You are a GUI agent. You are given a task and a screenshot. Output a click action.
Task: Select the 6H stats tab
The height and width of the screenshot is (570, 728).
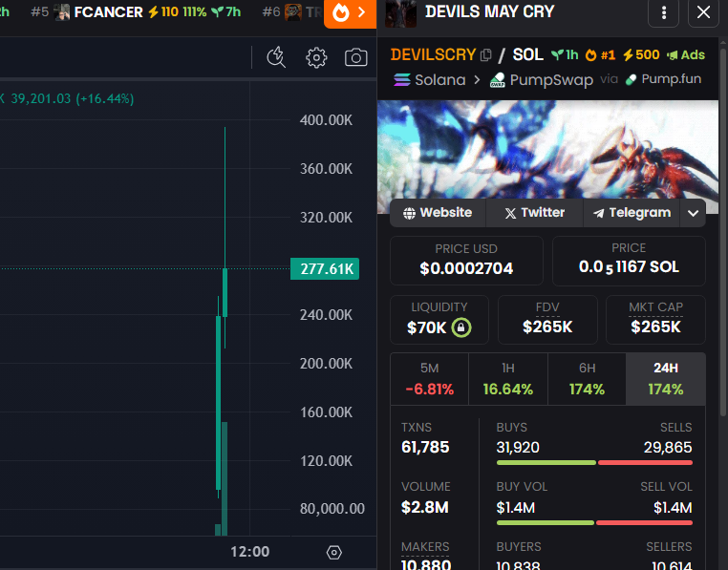pos(587,378)
